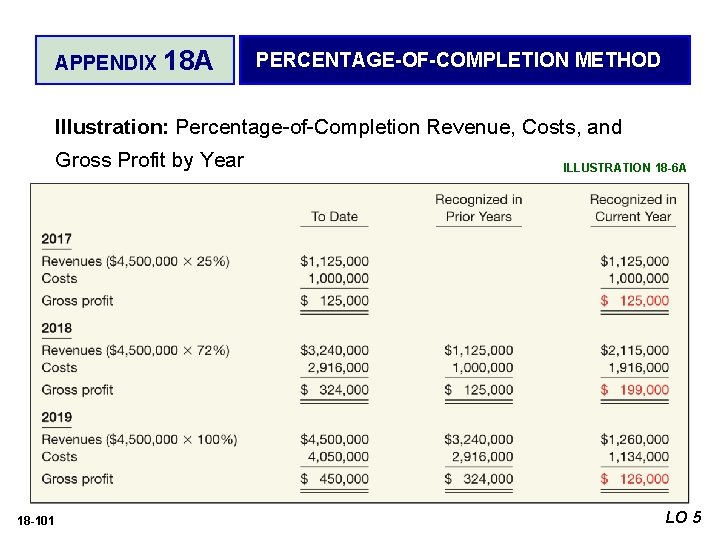Click the $4,500,000 To Date revenue value

tap(334, 439)
